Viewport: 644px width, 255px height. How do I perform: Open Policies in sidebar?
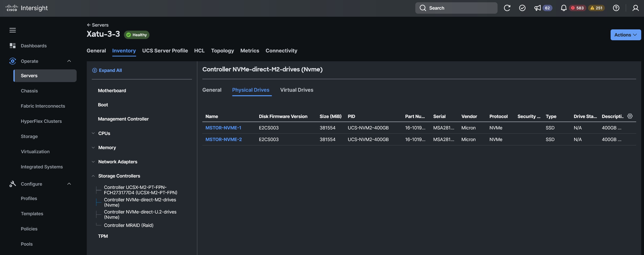tap(29, 229)
